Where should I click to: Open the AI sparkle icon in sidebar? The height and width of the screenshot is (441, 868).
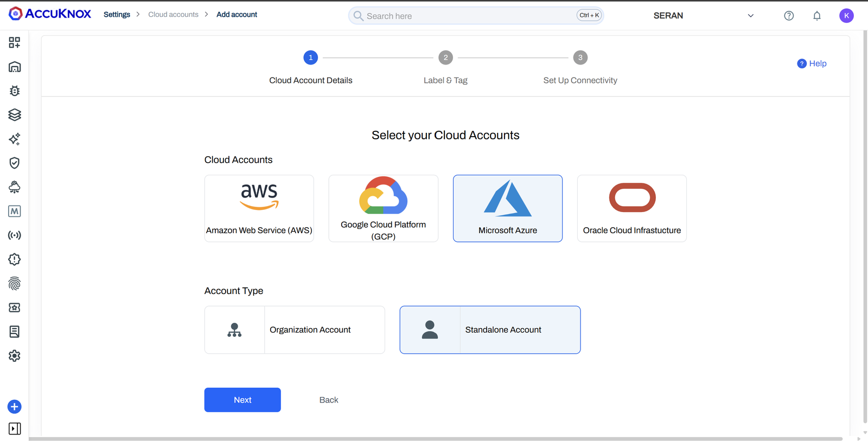click(x=15, y=139)
